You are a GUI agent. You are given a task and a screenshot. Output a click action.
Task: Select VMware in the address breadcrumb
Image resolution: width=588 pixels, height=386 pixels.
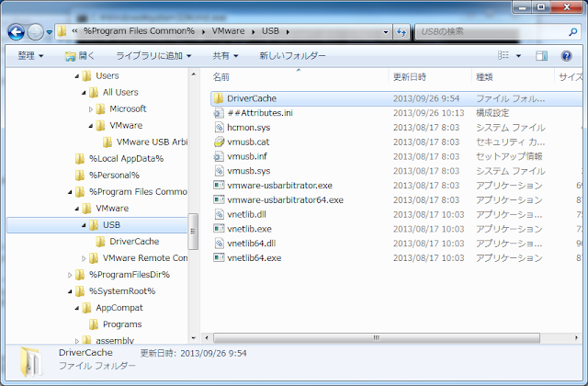pyautogui.click(x=228, y=31)
